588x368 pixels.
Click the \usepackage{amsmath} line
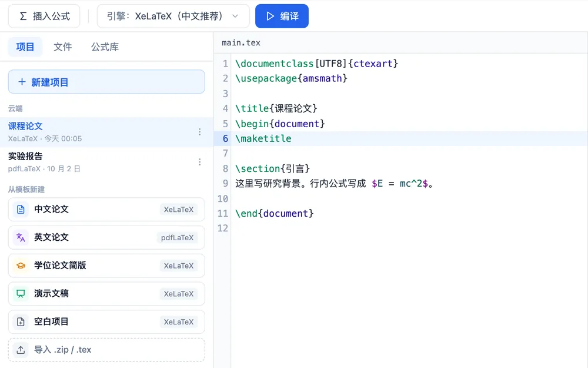point(291,78)
